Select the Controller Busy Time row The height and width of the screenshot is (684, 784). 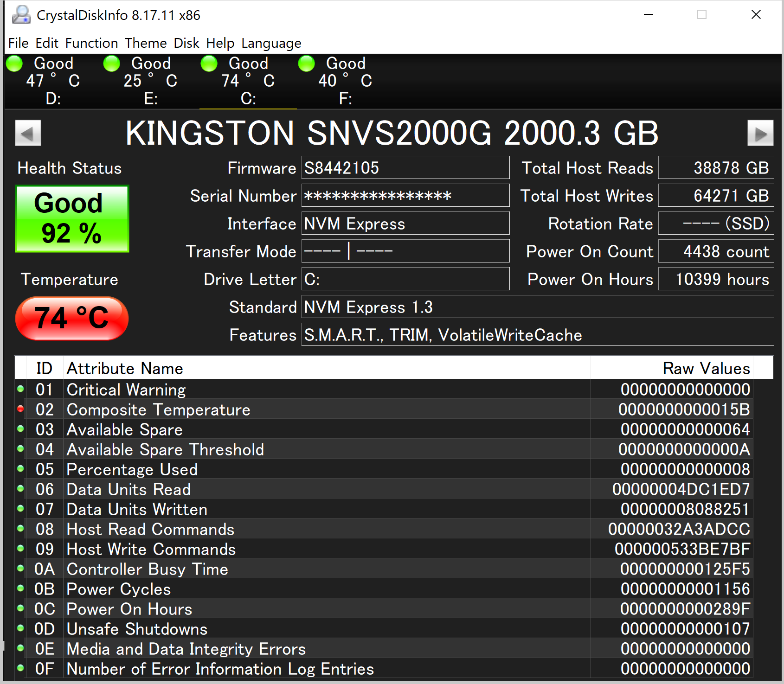click(x=384, y=569)
